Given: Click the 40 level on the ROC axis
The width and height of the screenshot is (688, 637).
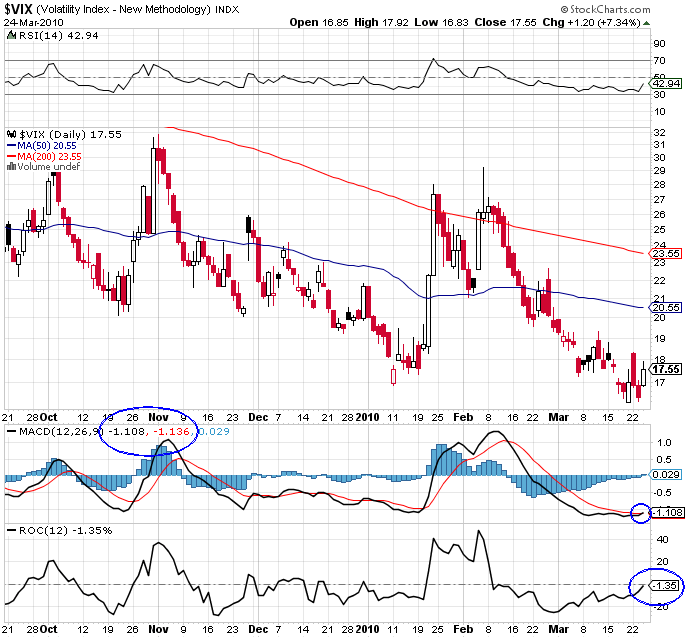Looking at the screenshot, I should (662, 540).
